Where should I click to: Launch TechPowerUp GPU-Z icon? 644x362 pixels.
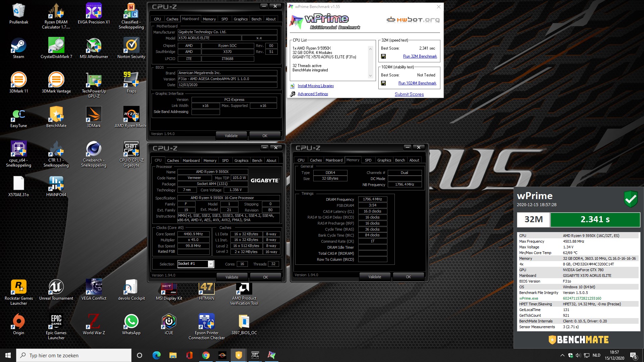point(94,85)
